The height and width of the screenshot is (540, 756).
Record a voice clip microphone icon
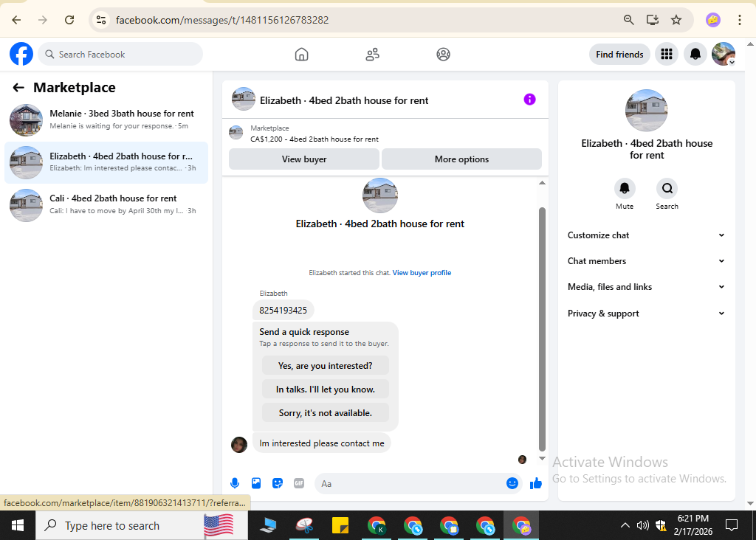point(235,483)
